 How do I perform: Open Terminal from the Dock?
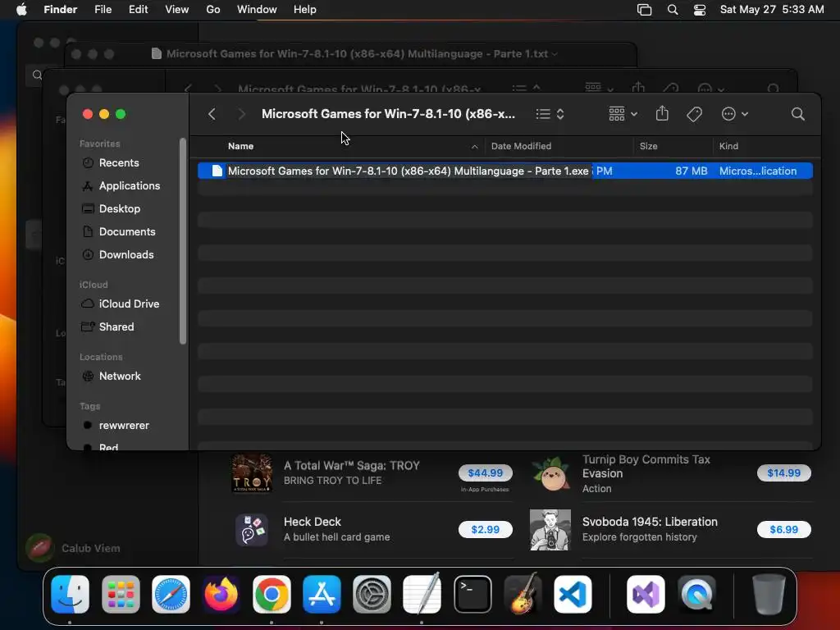[x=472, y=595]
